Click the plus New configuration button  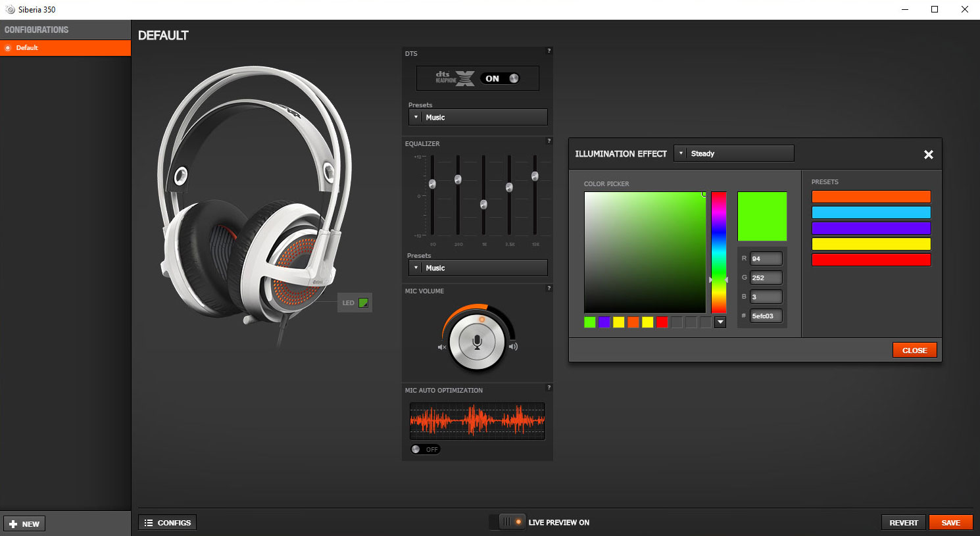tap(24, 524)
